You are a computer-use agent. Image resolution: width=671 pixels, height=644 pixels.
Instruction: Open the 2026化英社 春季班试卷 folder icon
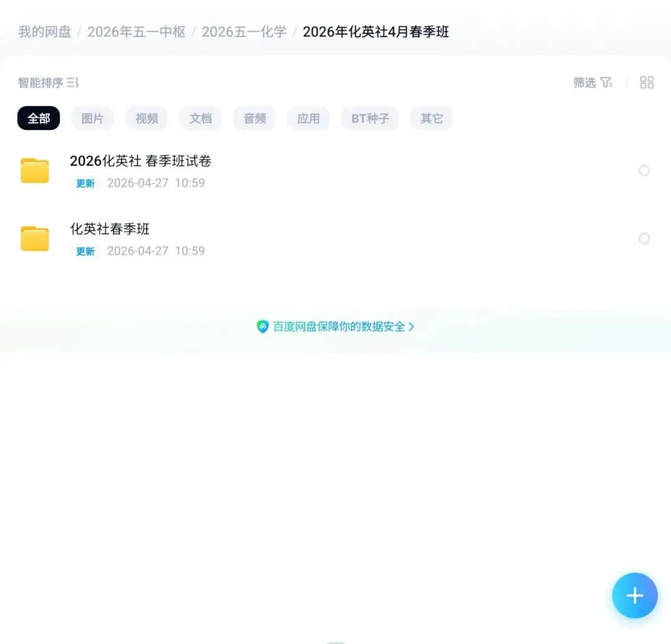coord(35,170)
